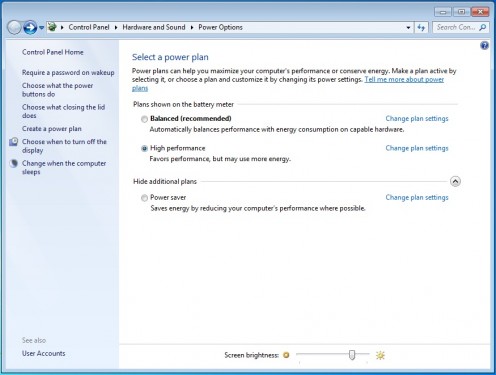This screenshot has width=496, height=375.
Task: Click the sleep moon sidebar icon
Action: click(x=13, y=163)
